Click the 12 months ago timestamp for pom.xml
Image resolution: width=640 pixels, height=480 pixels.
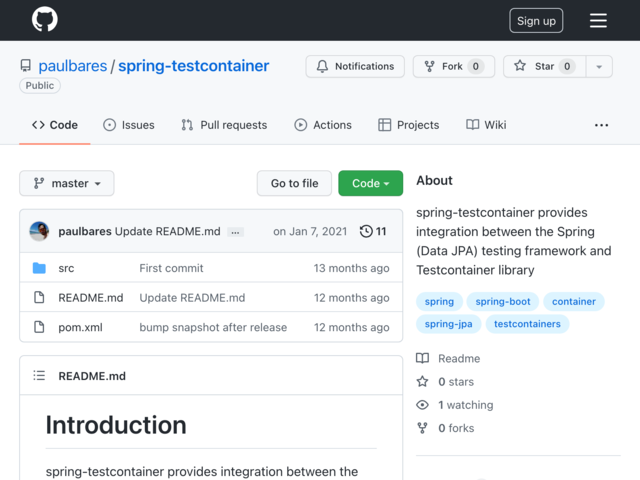(x=351, y=327)
